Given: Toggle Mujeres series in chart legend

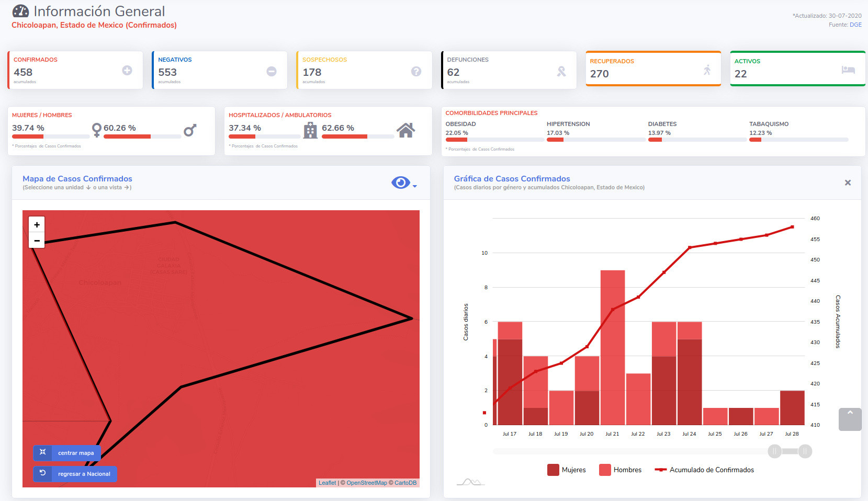Looking at the screenshot, I should point(567,470).
